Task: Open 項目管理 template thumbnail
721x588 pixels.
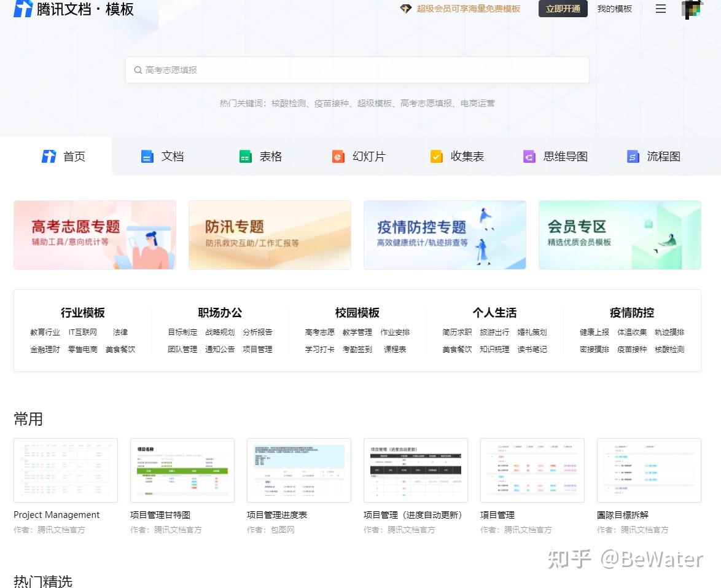Action: [x=532, y=470]
